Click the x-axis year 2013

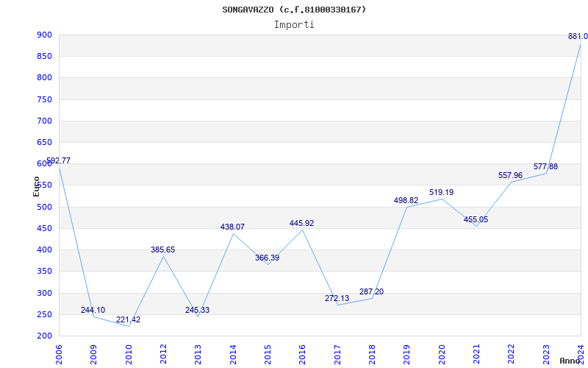[x=198, y=354]
